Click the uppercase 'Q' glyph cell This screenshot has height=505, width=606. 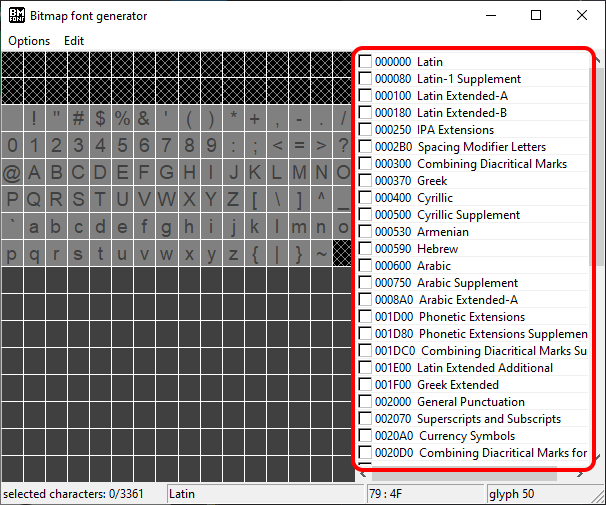coord(34,199)
